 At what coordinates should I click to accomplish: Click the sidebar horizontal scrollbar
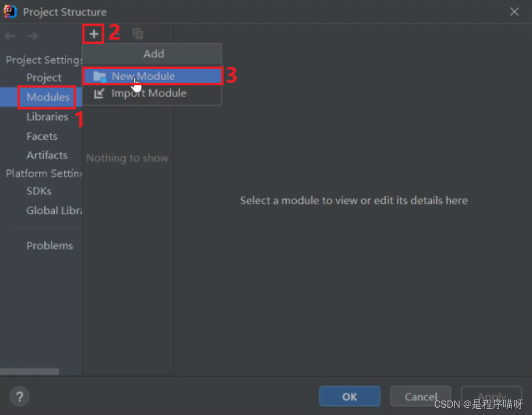pyautogui.click(x=29, y=372)
